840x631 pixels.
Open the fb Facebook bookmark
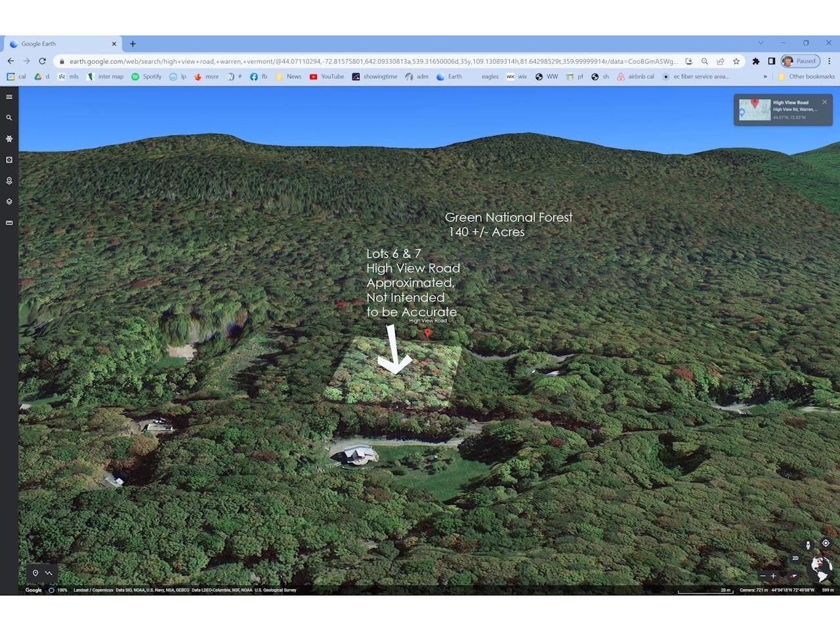259,77
